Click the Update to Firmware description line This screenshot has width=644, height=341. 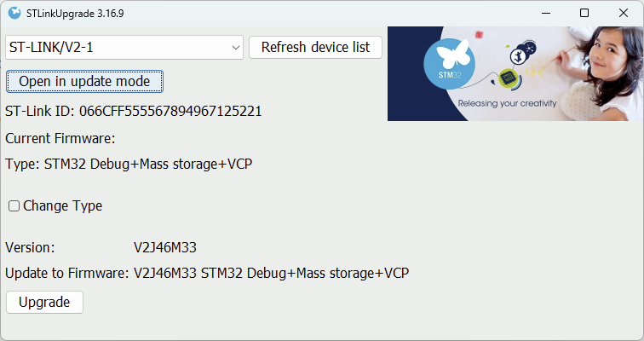(x=207, y=274)
